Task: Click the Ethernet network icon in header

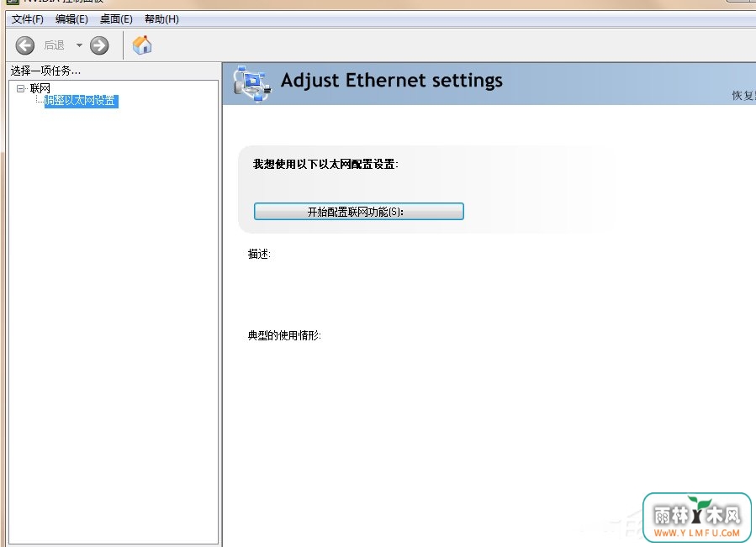Action: tap(251, 82)
